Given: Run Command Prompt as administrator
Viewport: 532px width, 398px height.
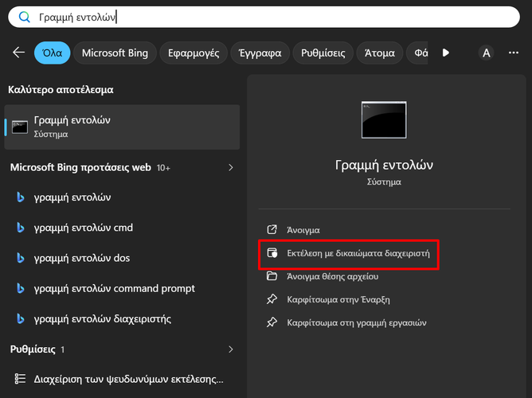Looking at the screenshot, I should (x=352, y=254).
